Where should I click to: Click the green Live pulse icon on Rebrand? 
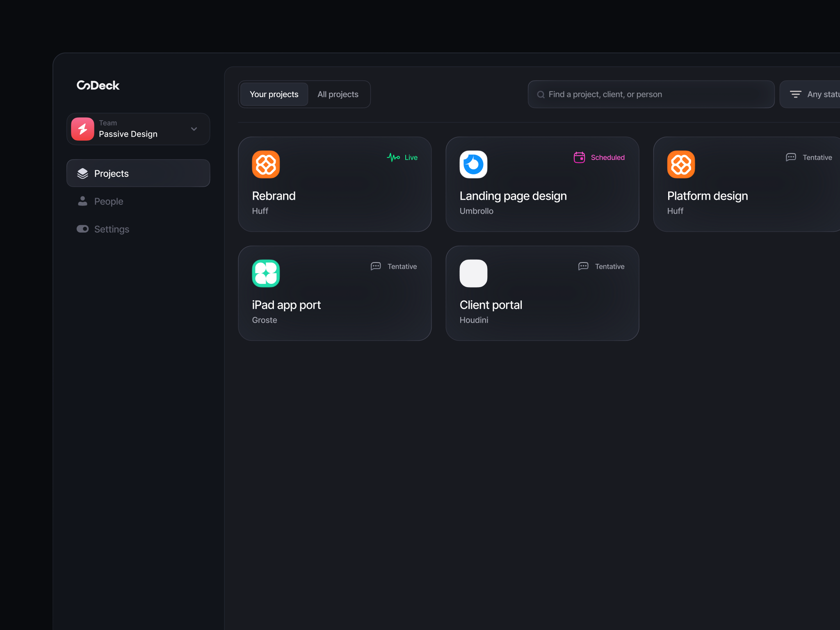pyautogui.click(x=393, y=157)
